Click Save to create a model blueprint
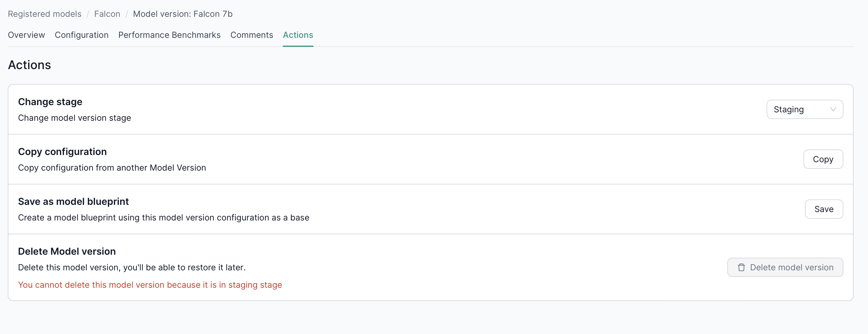This screenshot has width=868, height=334. [824, 209]
